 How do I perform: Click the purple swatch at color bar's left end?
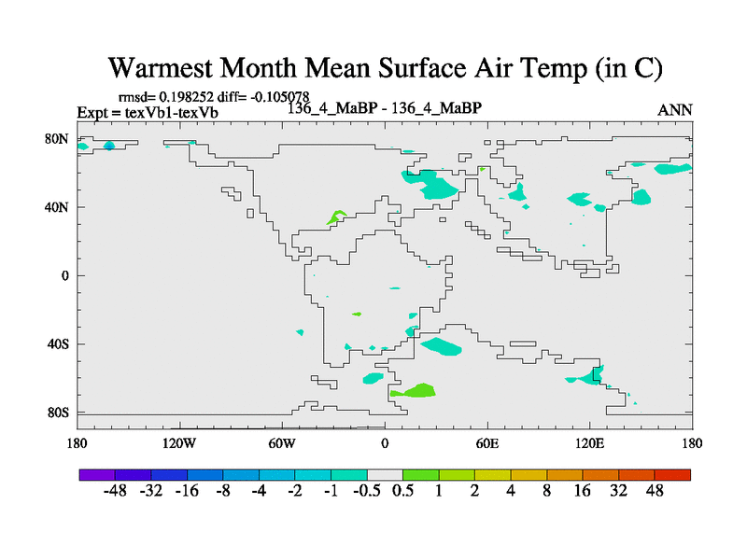pyautogui.click(x=97, y=475)
